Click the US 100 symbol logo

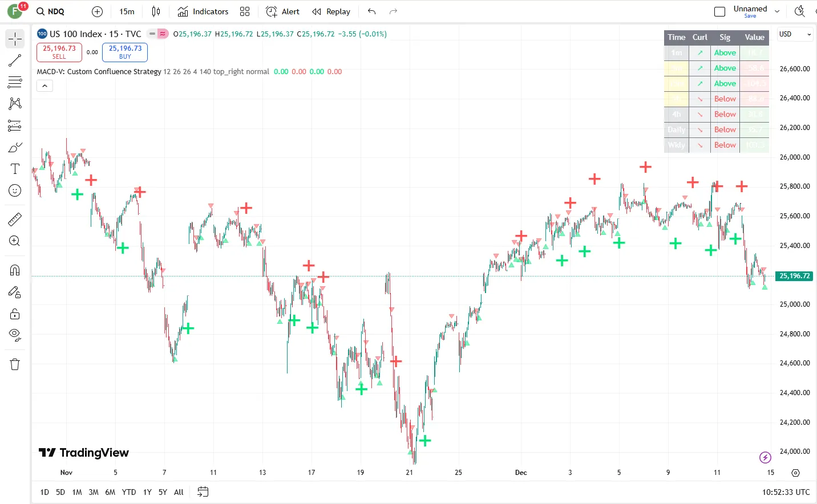click(x=42, y=34)
